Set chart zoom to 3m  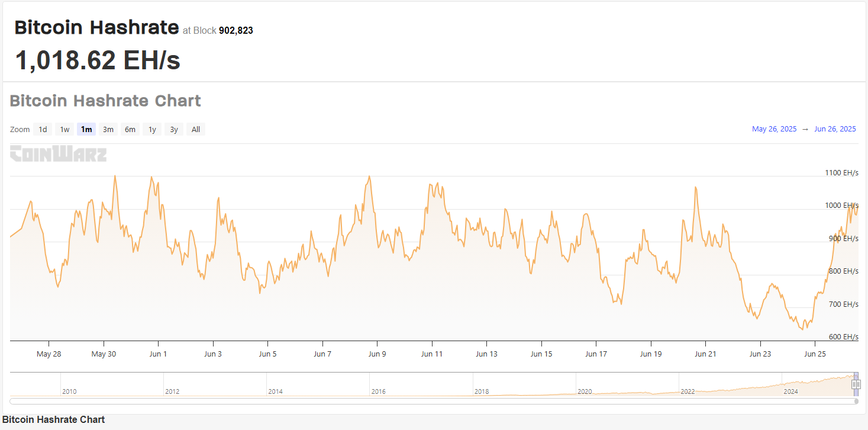coord(108,129)
